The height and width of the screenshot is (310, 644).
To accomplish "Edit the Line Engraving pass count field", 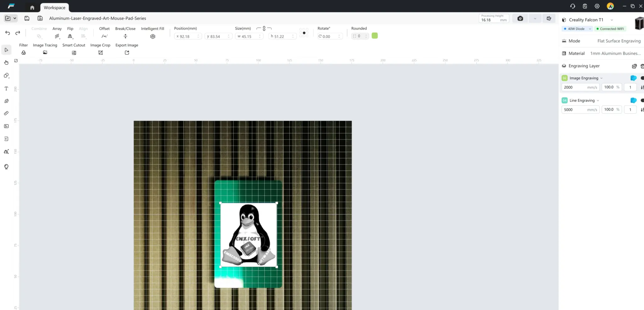I will [630, 110].
